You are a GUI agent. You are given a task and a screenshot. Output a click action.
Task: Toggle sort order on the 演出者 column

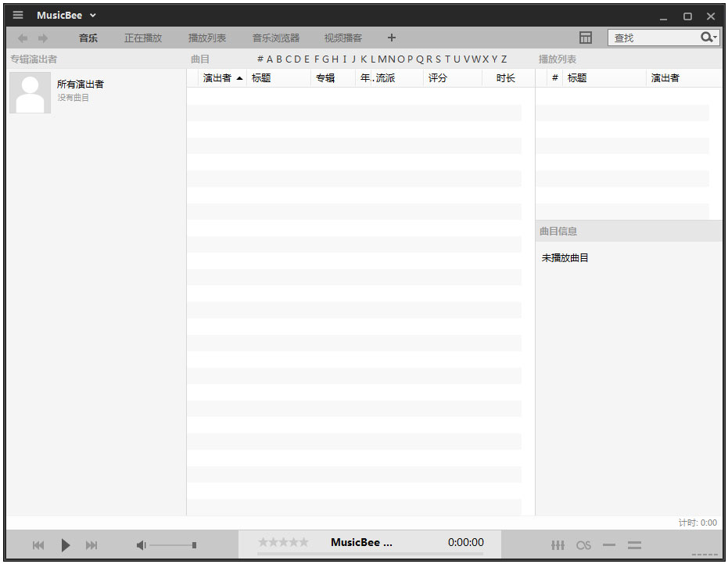tap(217, 77)
